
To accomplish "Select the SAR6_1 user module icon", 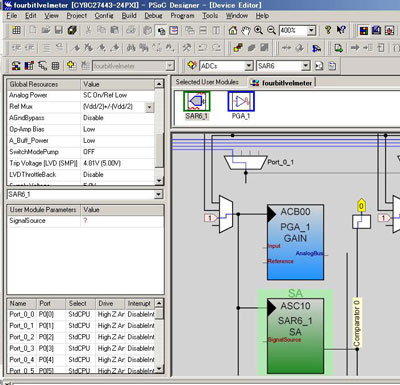I will (197, 101).
